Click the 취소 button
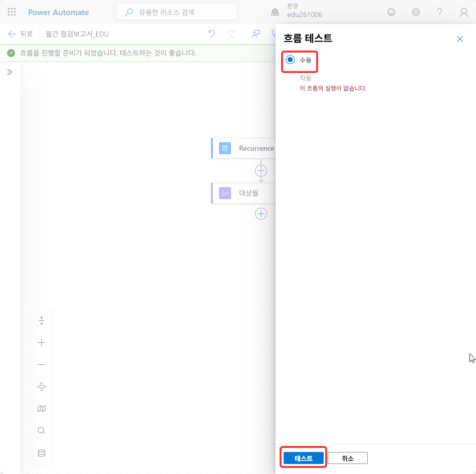The width and height of the screenshot is (476, 474). [x=348, y=458]
